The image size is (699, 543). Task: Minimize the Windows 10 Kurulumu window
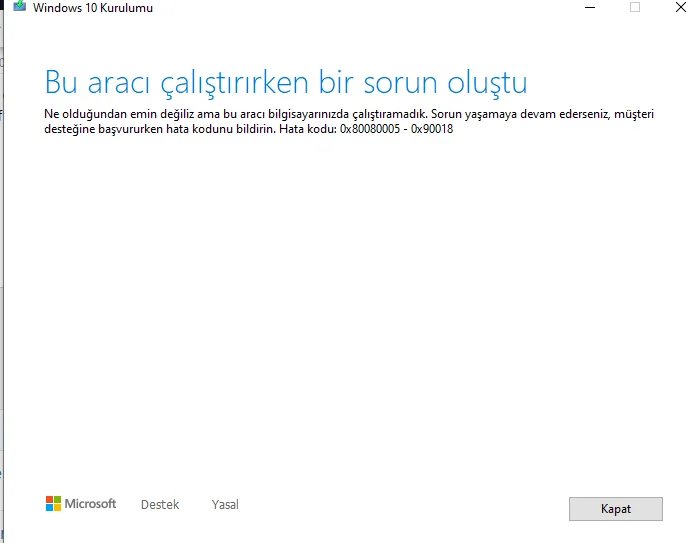click(x=590, y=7)
